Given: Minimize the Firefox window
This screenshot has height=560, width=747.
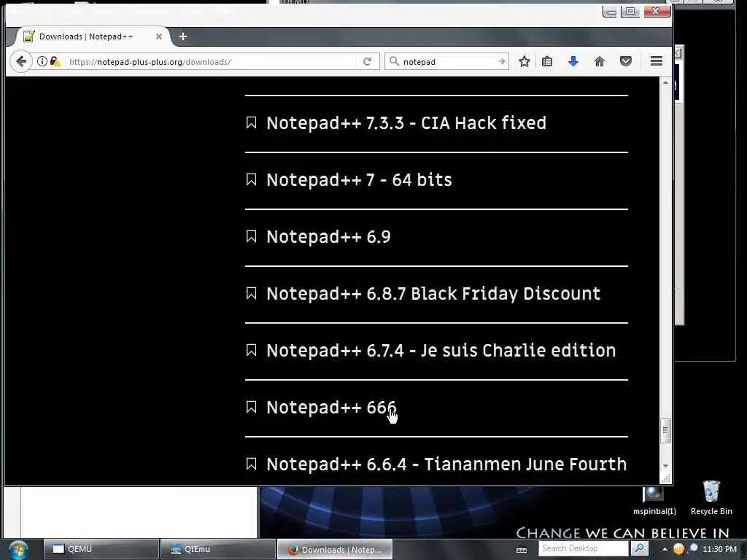Looking at the screenshot, I should (611, 12).
